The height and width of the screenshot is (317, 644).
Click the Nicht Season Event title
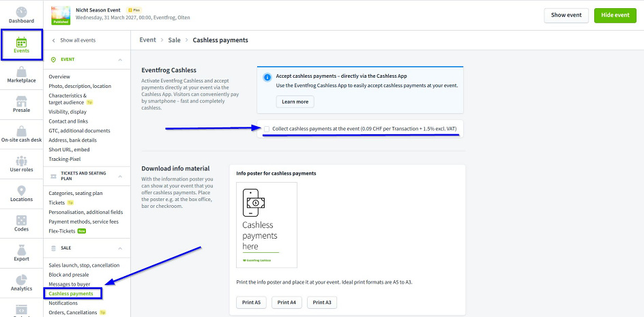(x=98, y=10)
